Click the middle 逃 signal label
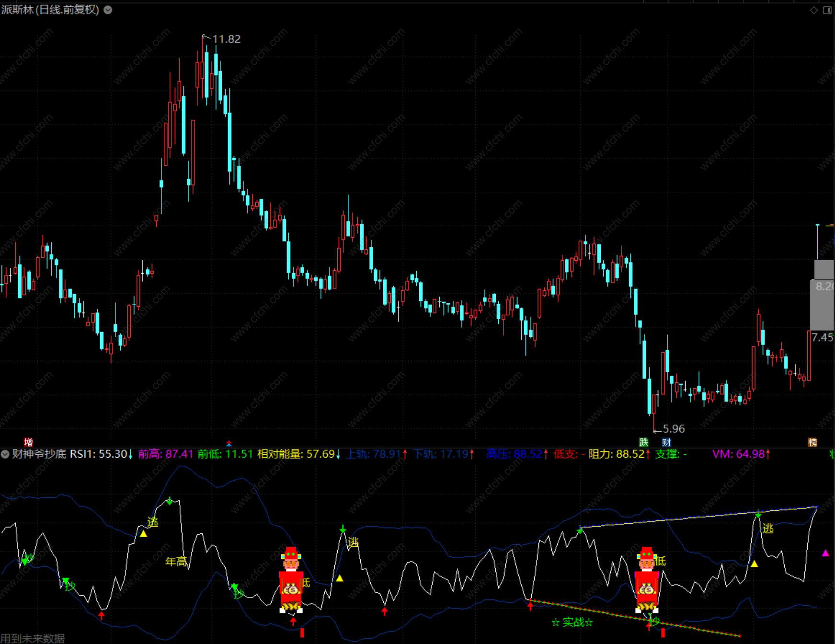 (x=353, y=542)
